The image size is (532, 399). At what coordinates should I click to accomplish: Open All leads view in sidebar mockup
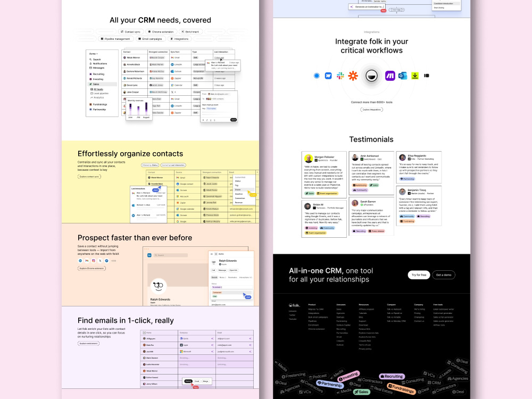point(97,89)
